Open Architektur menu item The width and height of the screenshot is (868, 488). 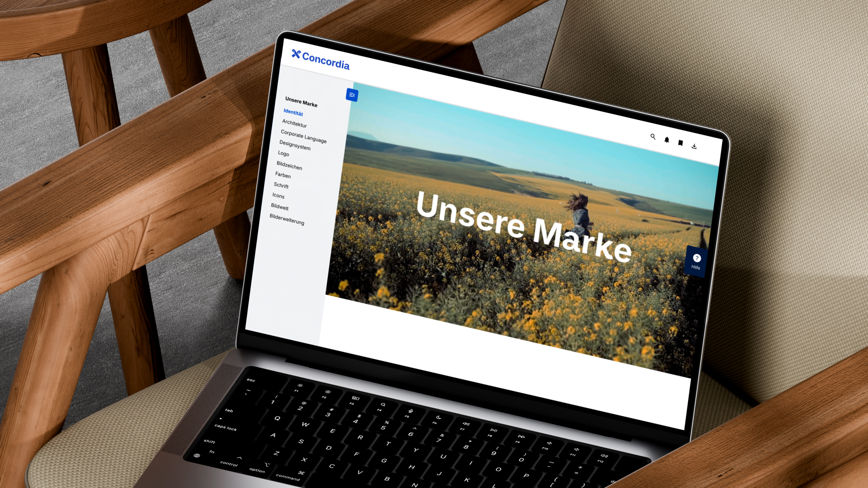pos(294,123)
